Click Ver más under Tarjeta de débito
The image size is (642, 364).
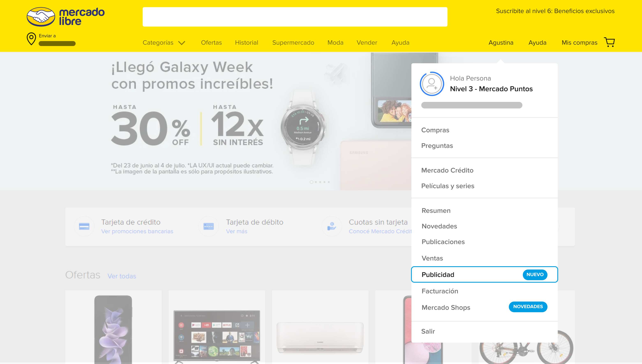(x=237, y=232)
